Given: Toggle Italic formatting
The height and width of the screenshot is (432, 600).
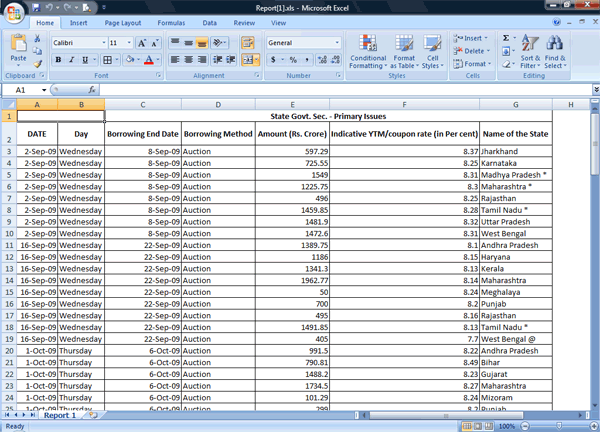Looking at the screenshot, I should coord(71,60).
